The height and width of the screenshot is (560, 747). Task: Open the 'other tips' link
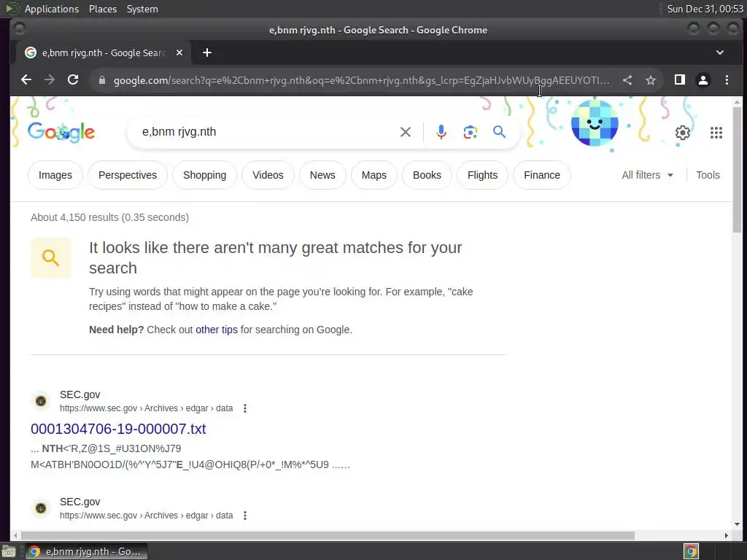click(x=216, y=330)
